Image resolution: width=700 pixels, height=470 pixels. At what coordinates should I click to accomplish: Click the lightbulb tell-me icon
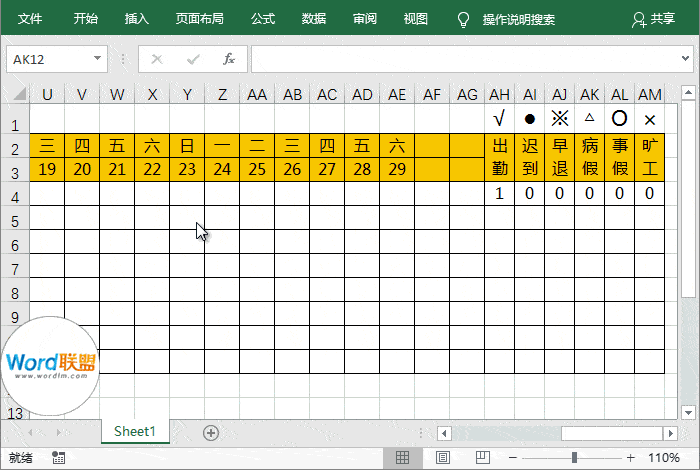463,20
